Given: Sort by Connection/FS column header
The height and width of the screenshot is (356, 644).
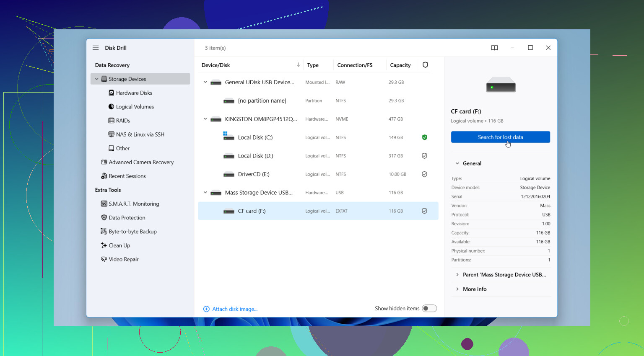Looking at the screenshot, I should (x=355, y=65).
